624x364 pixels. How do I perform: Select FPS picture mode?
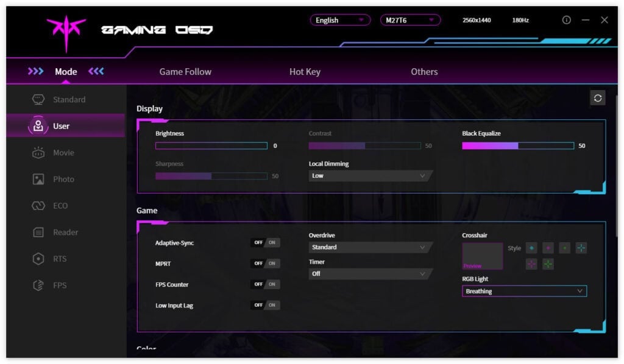66,285
